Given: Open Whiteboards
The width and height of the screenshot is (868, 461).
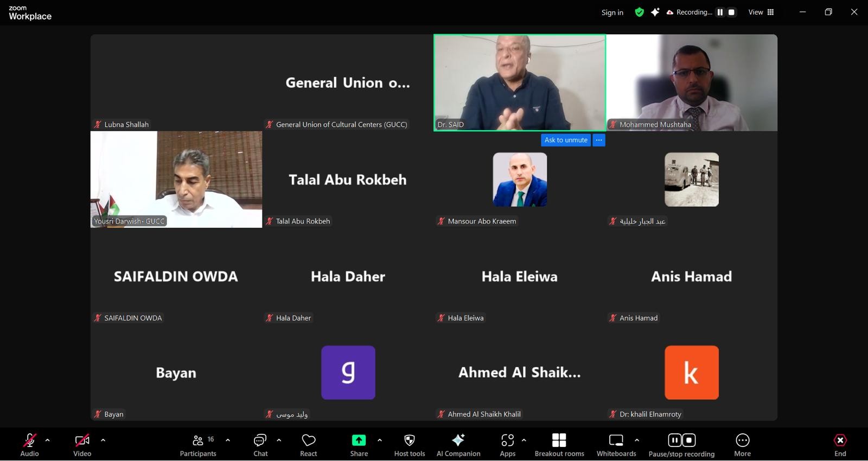Looking at the screenshot, I should click(616, 445).
